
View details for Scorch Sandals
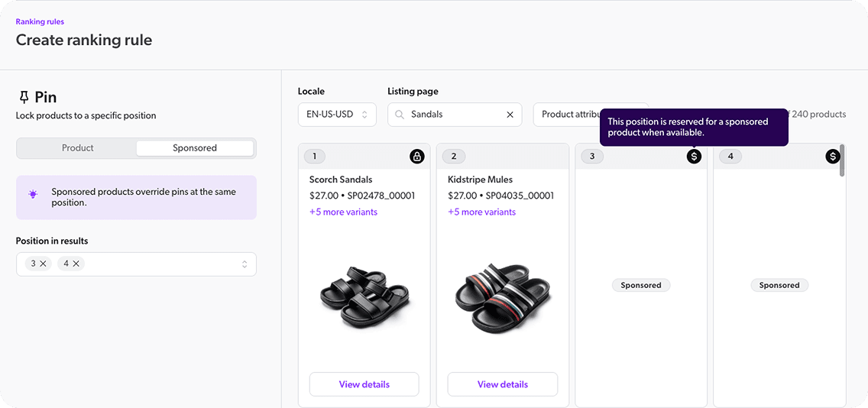(x=364, y=384)
